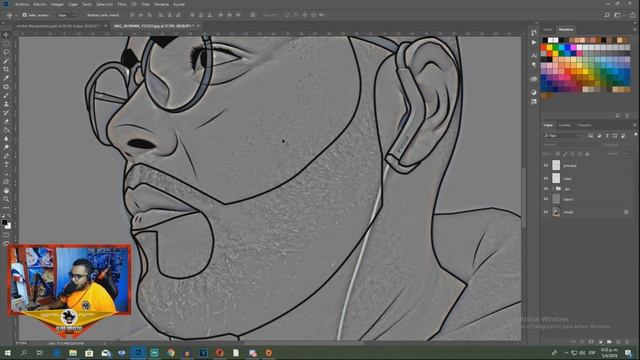The image size is (640, 360).
Task: Open Chrome from the taskbar
Action: pyautogui.click(x=171, y=353)
